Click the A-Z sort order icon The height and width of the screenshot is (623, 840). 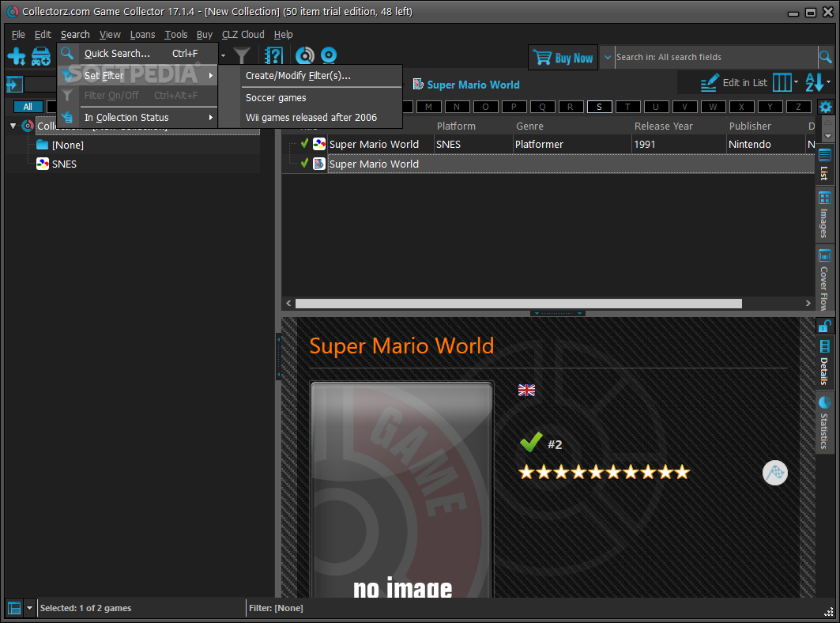(815, 82)
